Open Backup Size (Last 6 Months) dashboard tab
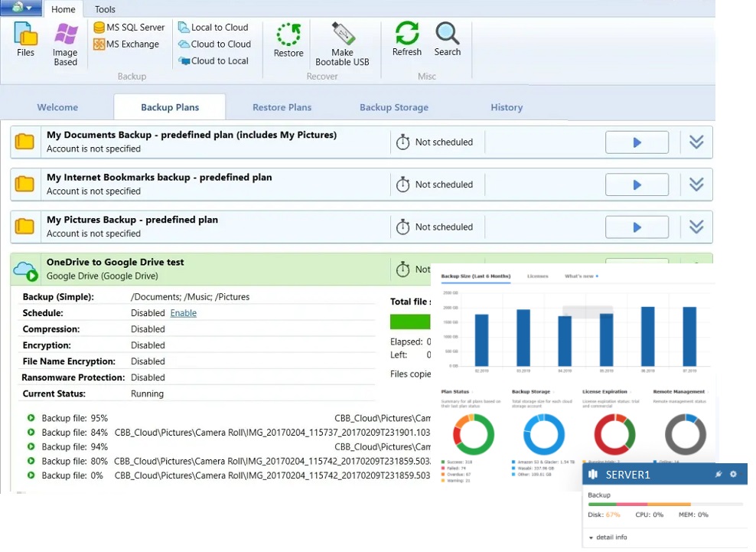 475,276
